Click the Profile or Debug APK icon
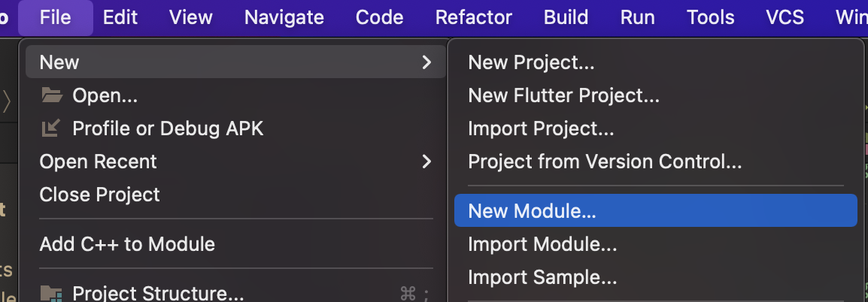Screen dimensions: 868x302 tap(51, 128)
